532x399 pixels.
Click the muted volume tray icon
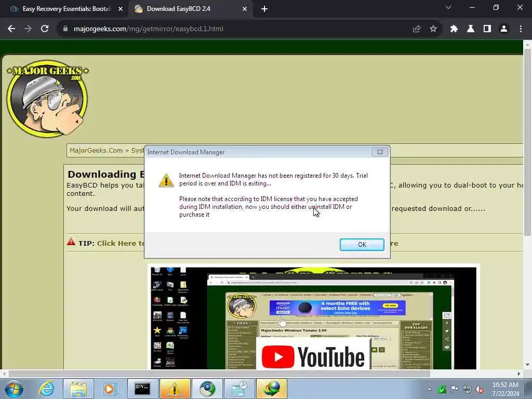pyautogui.click(x=480, y=390)
